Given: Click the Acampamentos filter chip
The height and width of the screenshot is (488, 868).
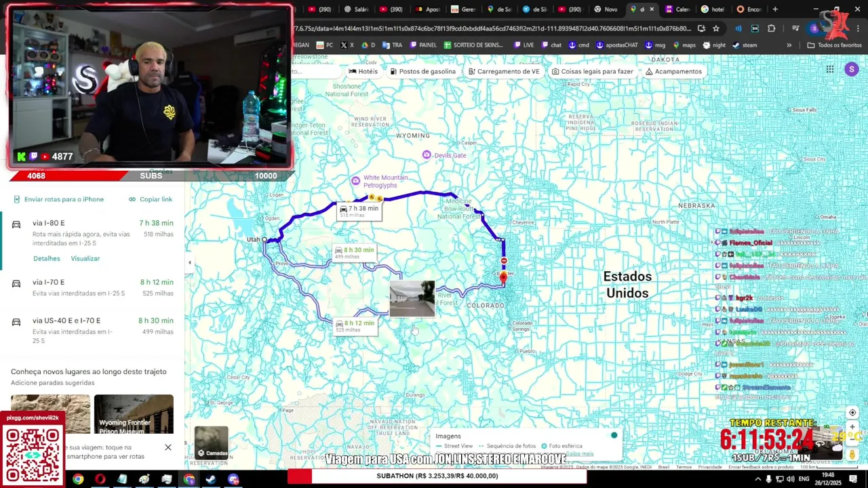Looking at the screenshot, I should pyautogui.click(x=673, y=71).
